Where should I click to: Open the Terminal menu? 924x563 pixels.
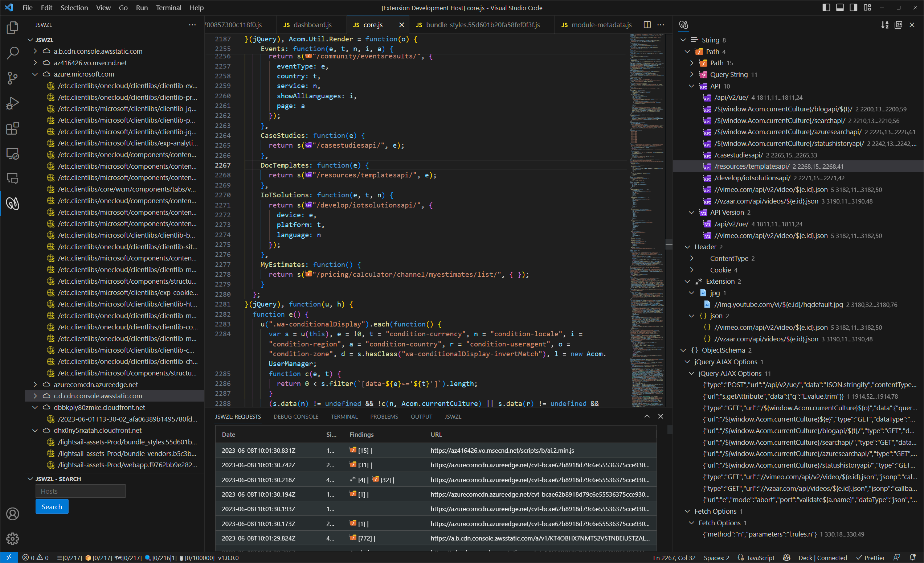point(168,8)
